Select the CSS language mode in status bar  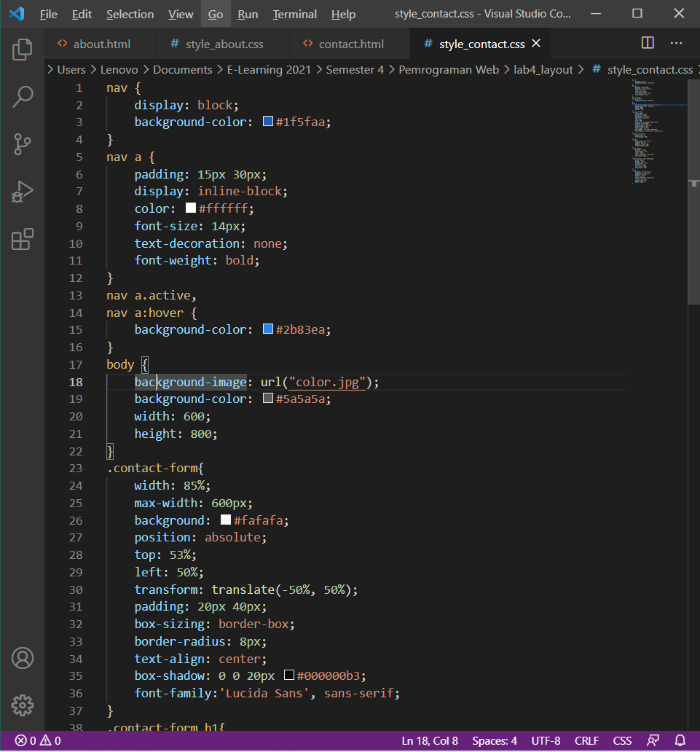tap(622, 741)
